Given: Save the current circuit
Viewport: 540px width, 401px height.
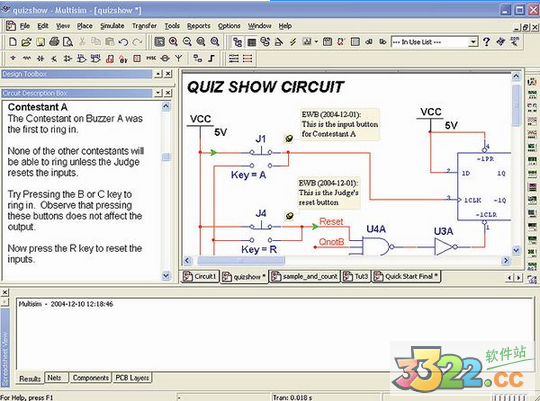Looking at the screenshot, I should point(40,42).
